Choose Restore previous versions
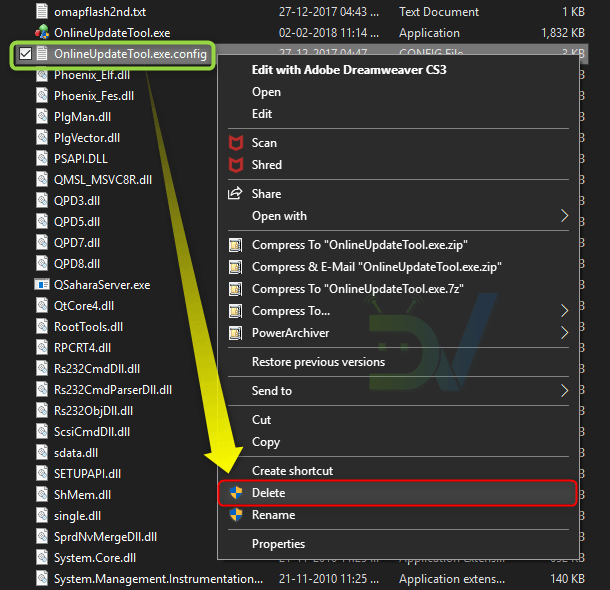Image resolution: width=610 pixels, height=590 pixels. coord(318,362)
